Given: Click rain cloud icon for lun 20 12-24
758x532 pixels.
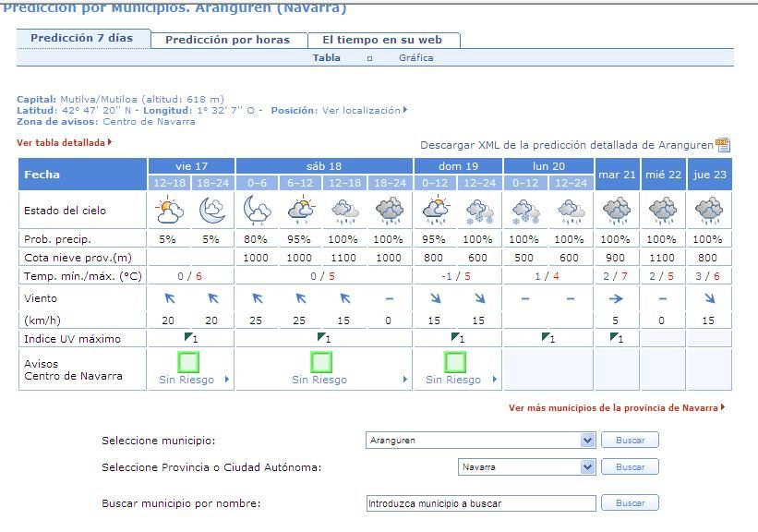Looking at the screenshot, I should tap(571, 212).
